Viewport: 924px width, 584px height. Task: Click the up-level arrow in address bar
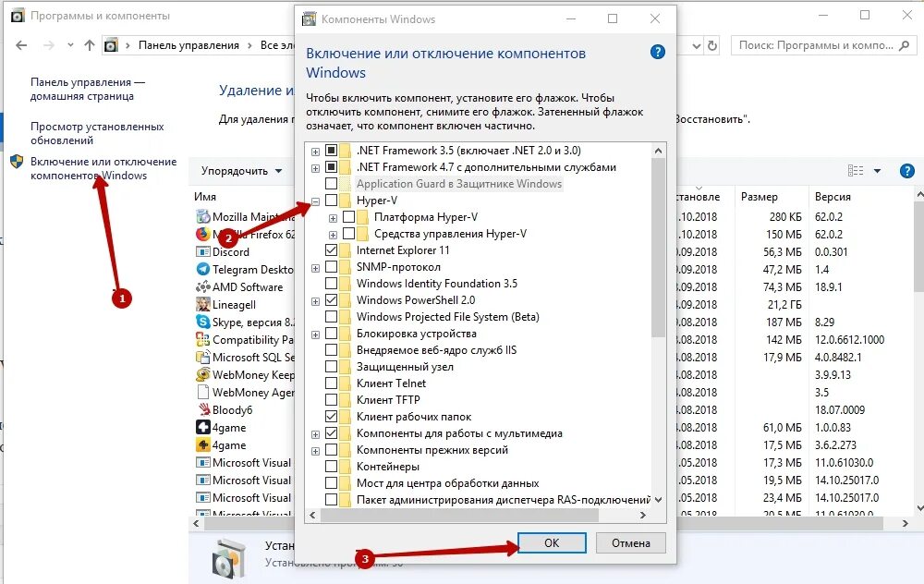(x=89, y=45)
